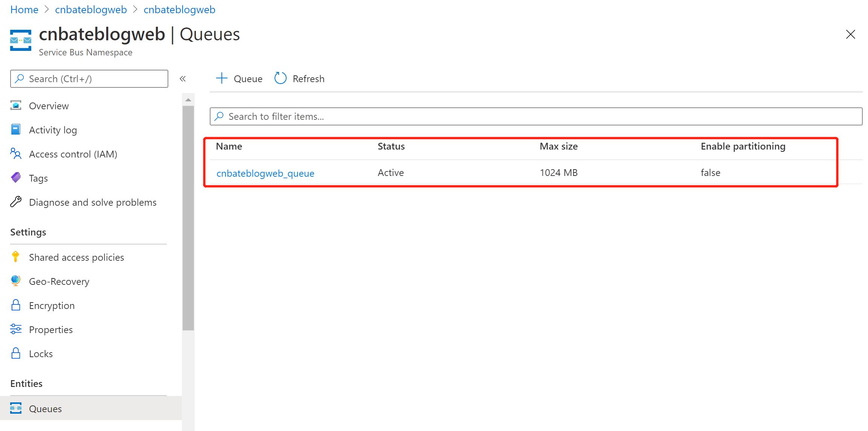Sort by Enable partitioning column header
Screen dimensions: 868x431
pos(743,146)
